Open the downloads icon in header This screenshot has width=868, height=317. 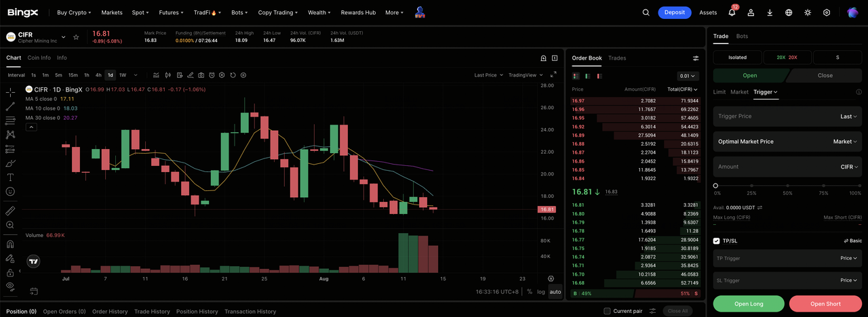pos(770,12)
